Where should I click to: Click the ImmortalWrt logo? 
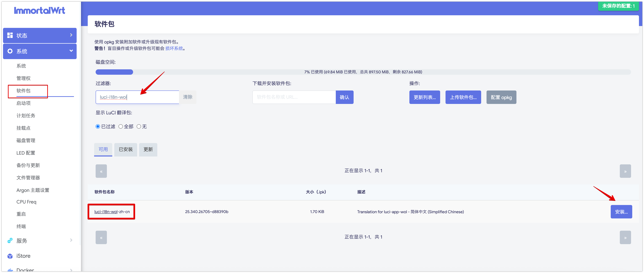(39, 10)
